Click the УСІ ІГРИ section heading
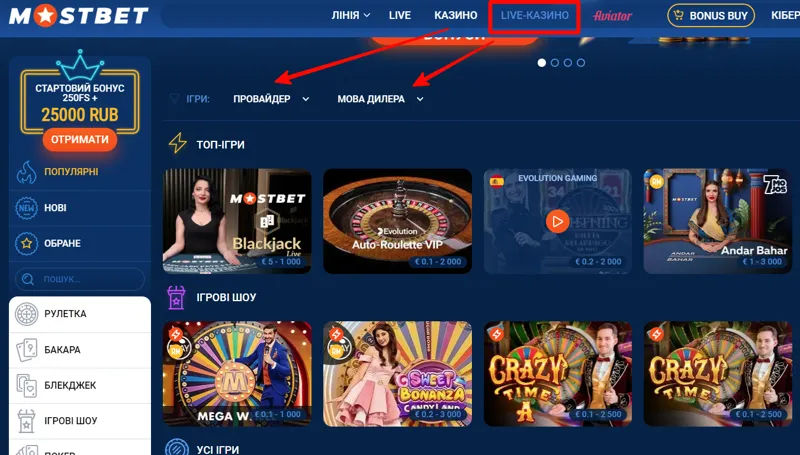The image size is (800, 455). (x=218, y=450)
